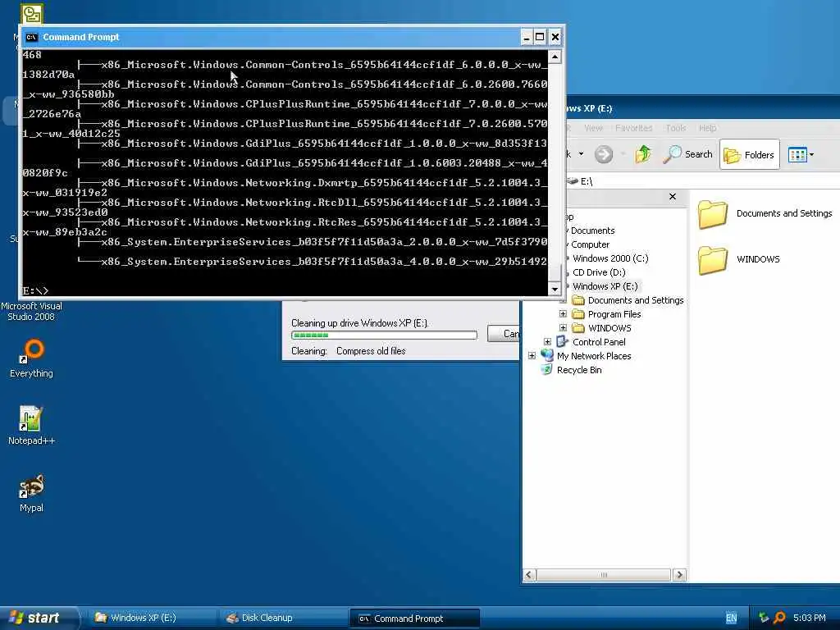The image size is (840, 630).
Task: Click the system clock showing 5:03 PM
Action: pos(809,618)
